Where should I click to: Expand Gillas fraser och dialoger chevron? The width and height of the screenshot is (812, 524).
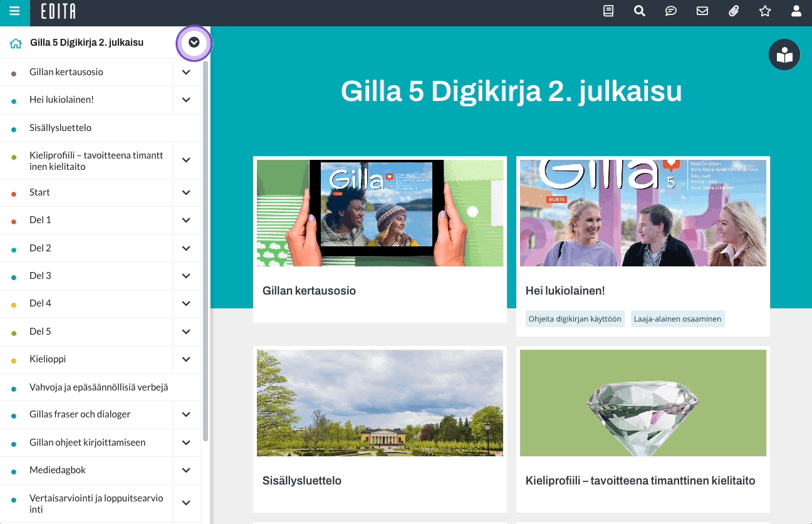(186, 414)
